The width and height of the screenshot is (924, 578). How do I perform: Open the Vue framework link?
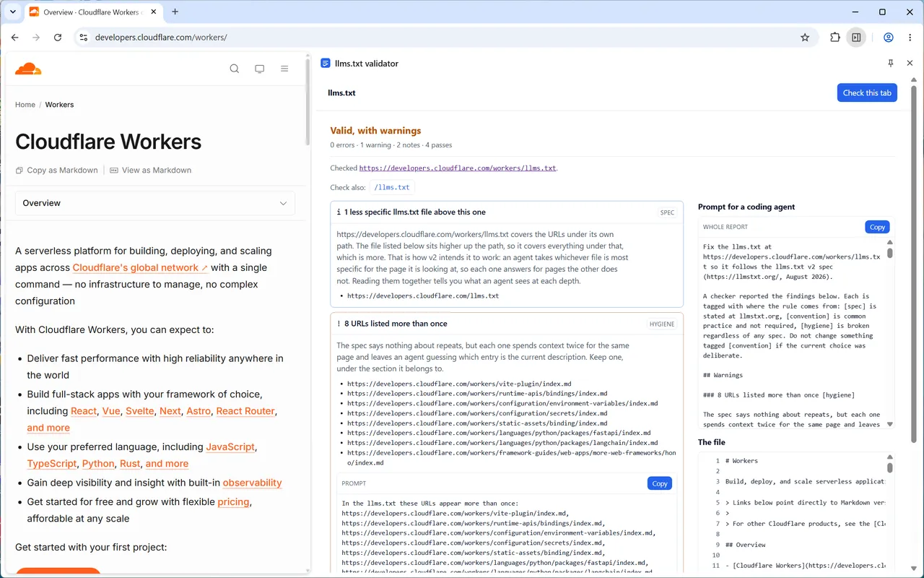coord(111,411)
